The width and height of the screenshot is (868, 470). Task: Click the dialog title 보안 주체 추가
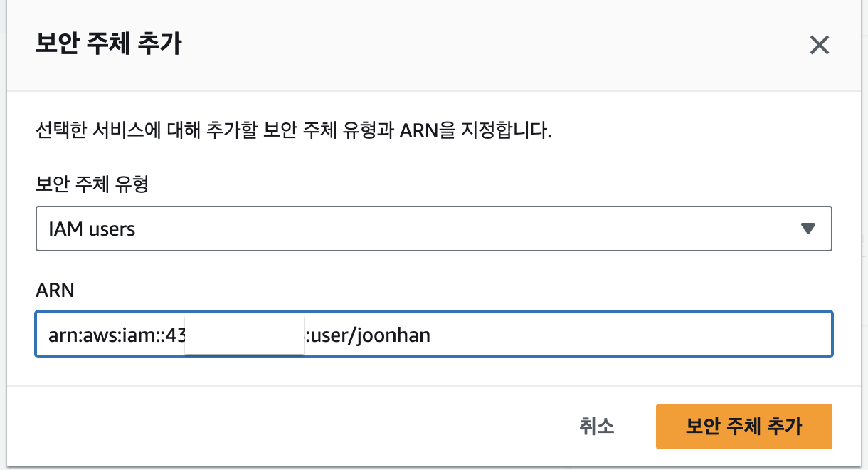[x=108, y=45]
